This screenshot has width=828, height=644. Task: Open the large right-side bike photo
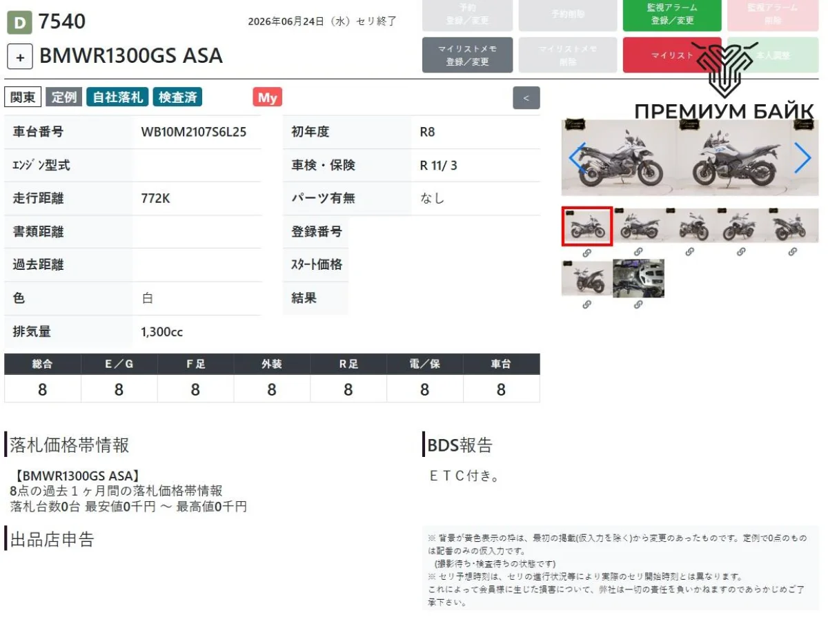(x=733, y=157)
